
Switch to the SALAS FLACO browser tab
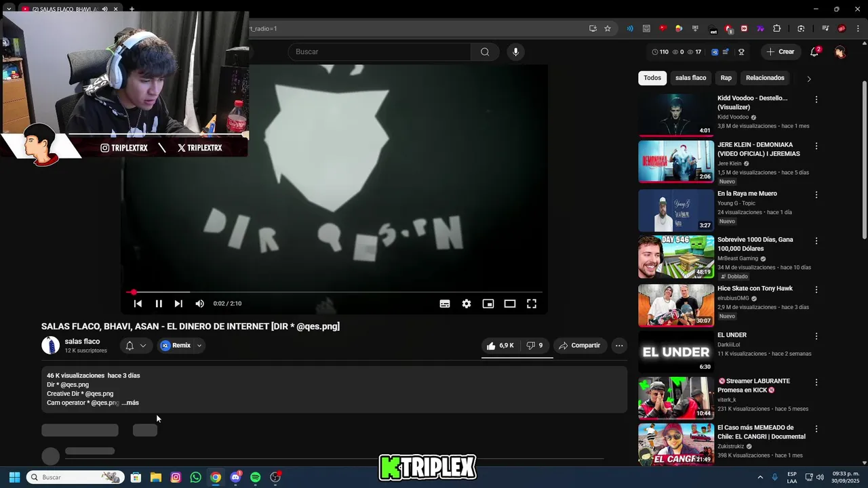point(64,9)
